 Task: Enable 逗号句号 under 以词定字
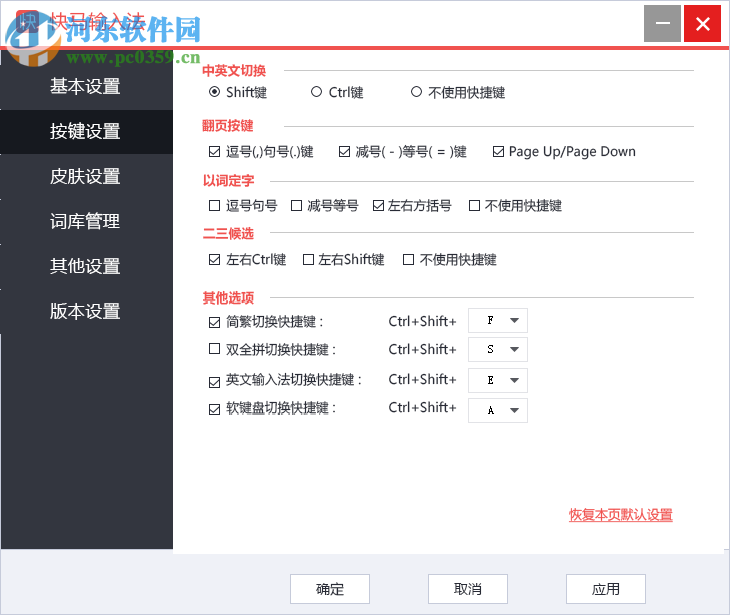pyautogui.click(x=215, y=206)
